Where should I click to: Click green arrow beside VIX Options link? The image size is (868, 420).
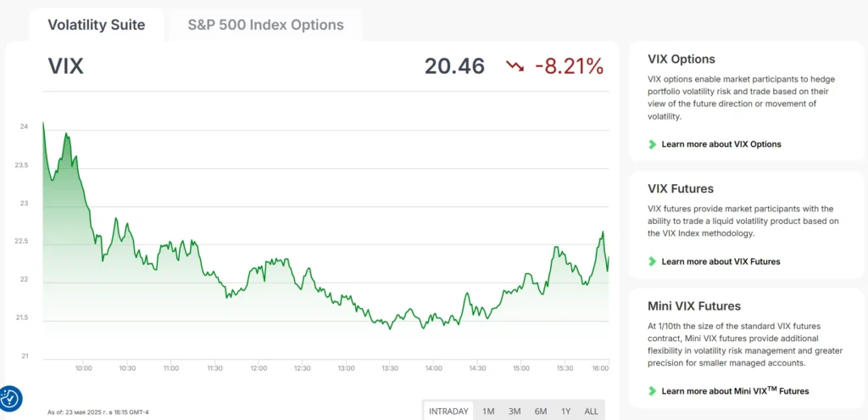point(653,144)
